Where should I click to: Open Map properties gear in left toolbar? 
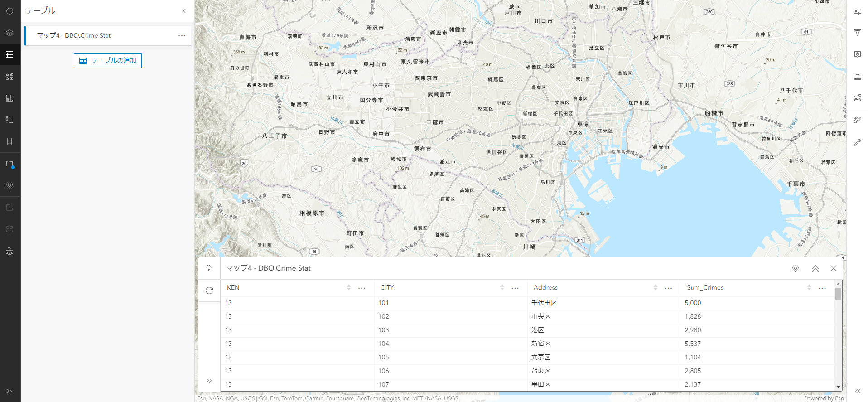10,185
